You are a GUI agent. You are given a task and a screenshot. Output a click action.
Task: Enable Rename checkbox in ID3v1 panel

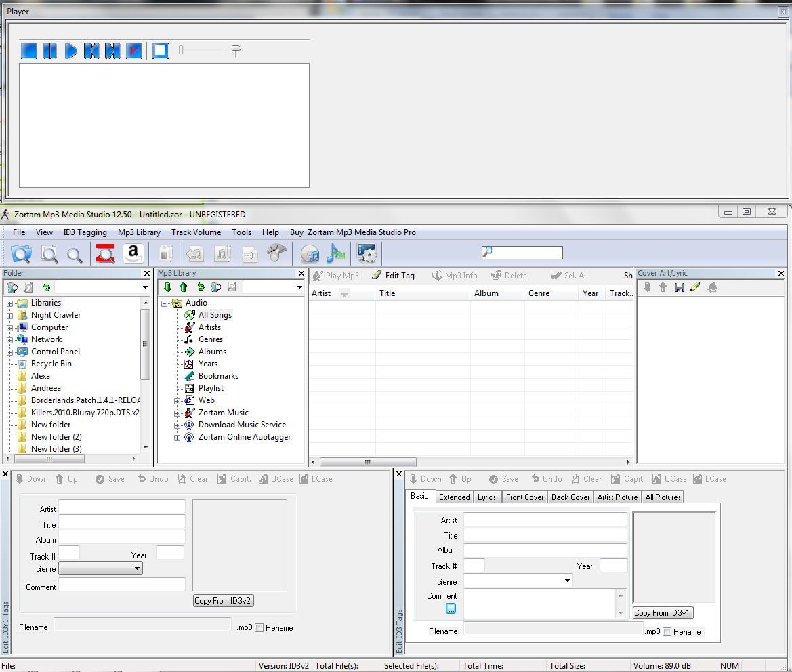coord(259,628)
